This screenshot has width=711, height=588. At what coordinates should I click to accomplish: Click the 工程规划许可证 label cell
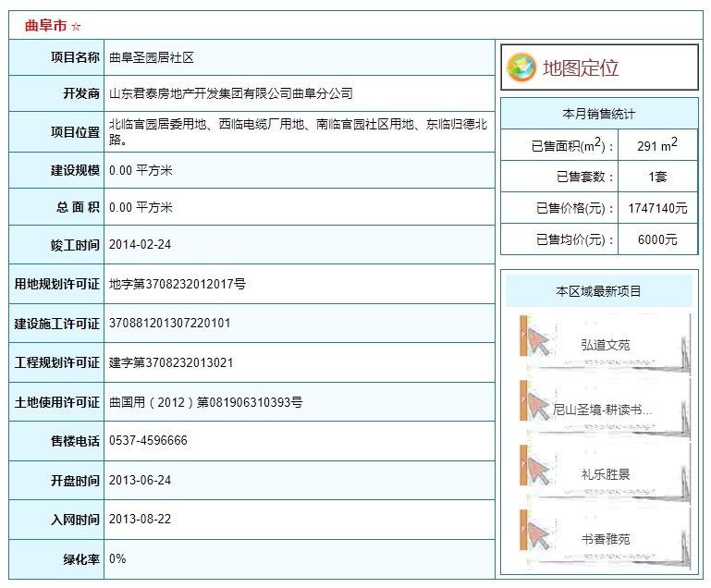coord(56,362)
